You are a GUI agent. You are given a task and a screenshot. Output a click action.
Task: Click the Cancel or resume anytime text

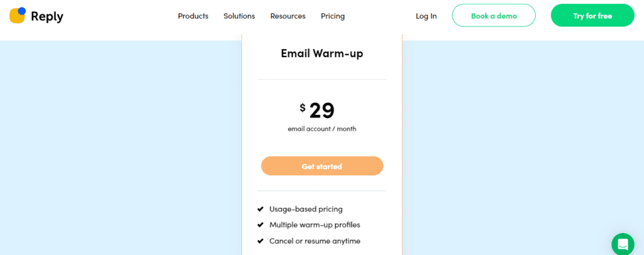(x=314, y=241)
